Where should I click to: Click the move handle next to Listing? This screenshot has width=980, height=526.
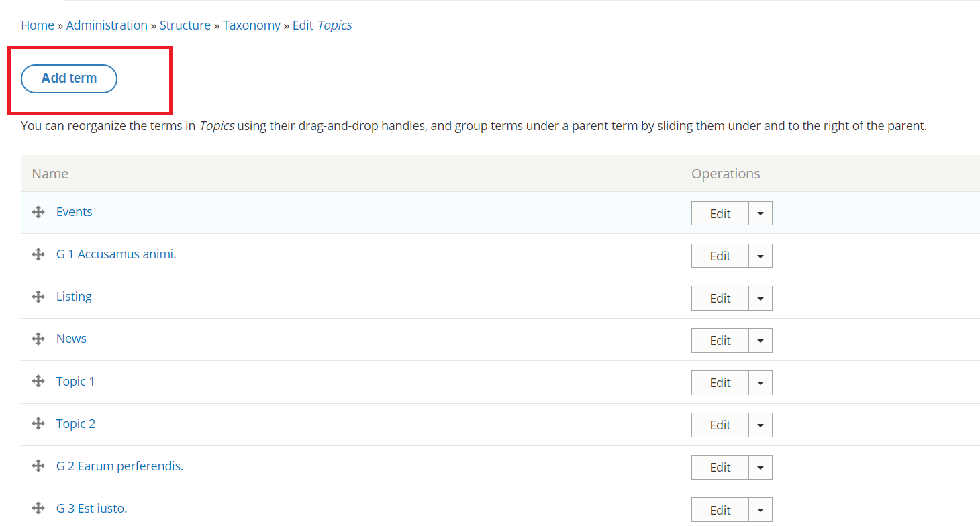(x=38, y=297)
